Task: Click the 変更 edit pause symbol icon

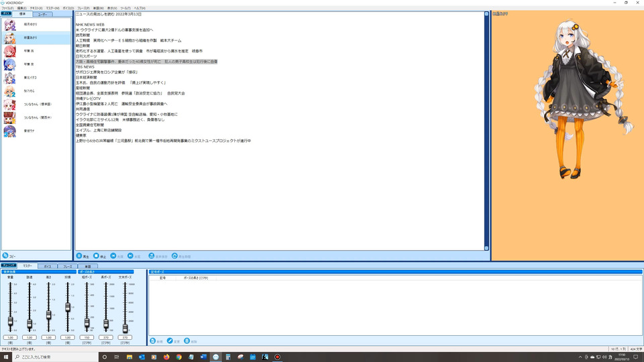Action: pyautogui.click(x=170, y=341)
